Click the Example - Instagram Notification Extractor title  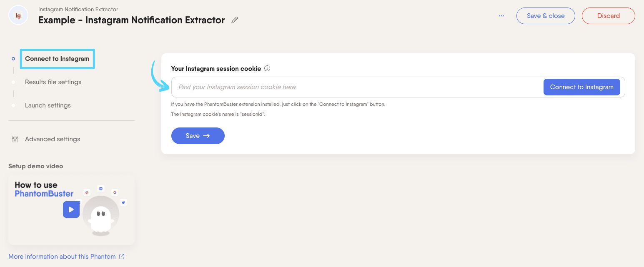[x=131, y=20]
